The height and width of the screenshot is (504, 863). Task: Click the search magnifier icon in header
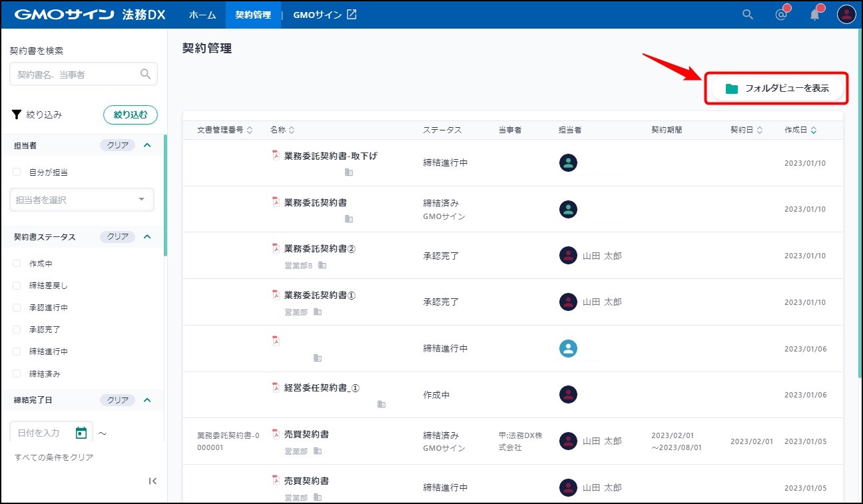pos(748,15)
